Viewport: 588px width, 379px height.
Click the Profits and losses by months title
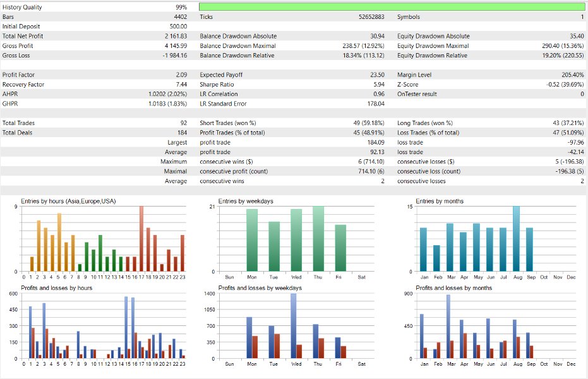click(x=453, y=288)
